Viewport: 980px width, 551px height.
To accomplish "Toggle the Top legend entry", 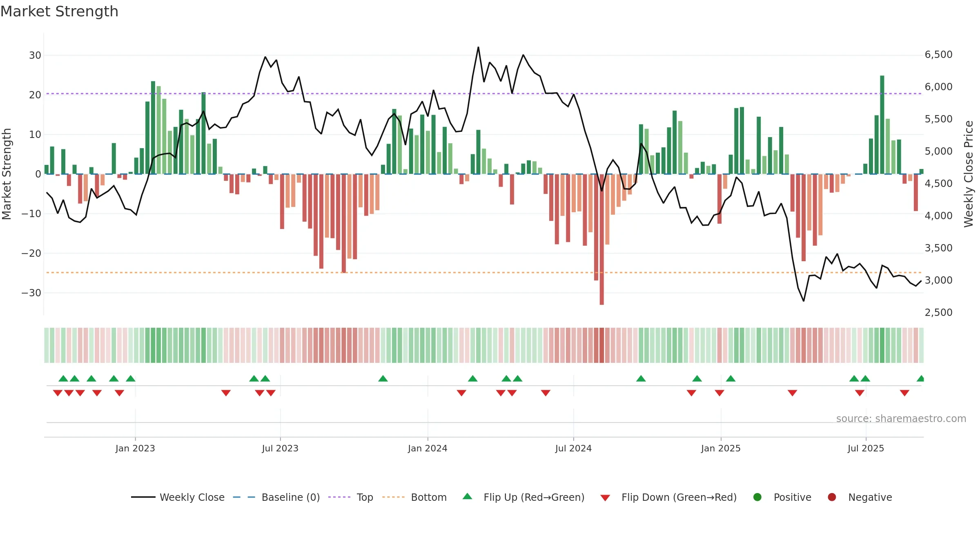I will click(351, 497).
